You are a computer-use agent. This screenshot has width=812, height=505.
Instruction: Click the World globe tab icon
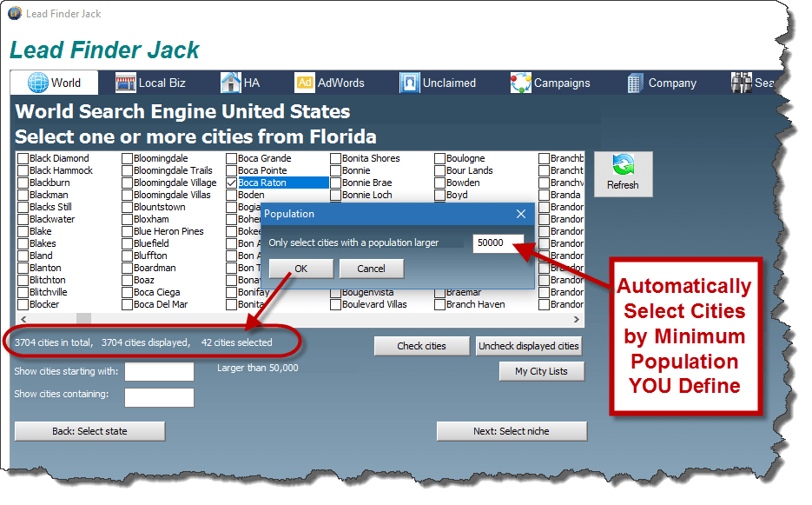point(39,83)
